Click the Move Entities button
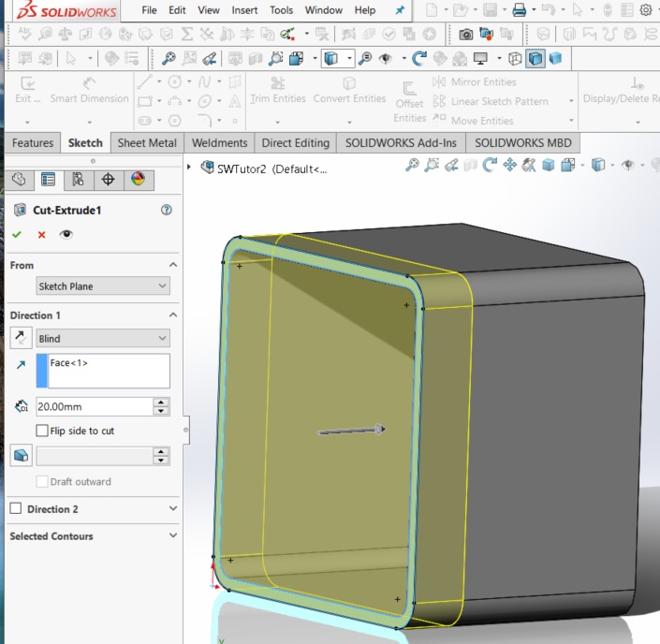 473,121
